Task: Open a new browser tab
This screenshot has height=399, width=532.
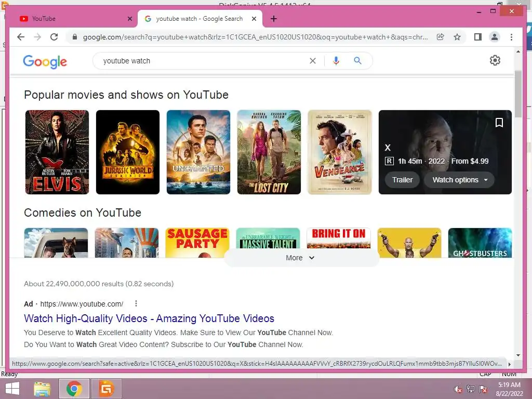Action: click(274, 19)
